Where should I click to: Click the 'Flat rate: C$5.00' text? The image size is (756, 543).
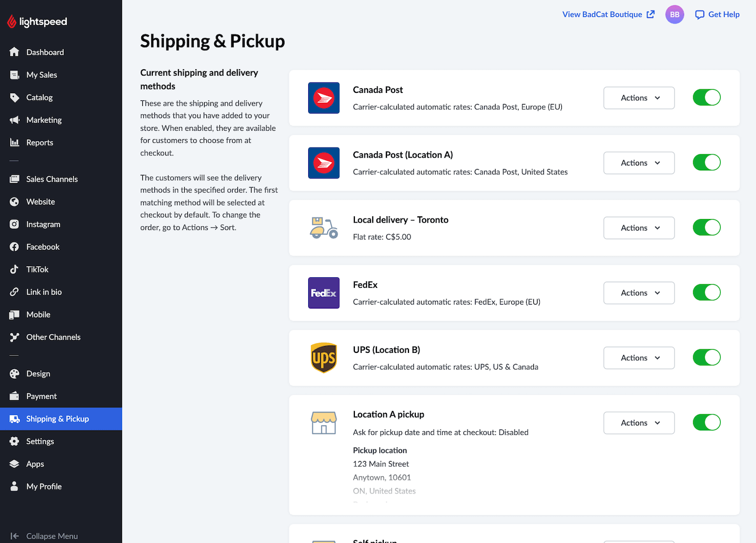[x=382, y=237]
